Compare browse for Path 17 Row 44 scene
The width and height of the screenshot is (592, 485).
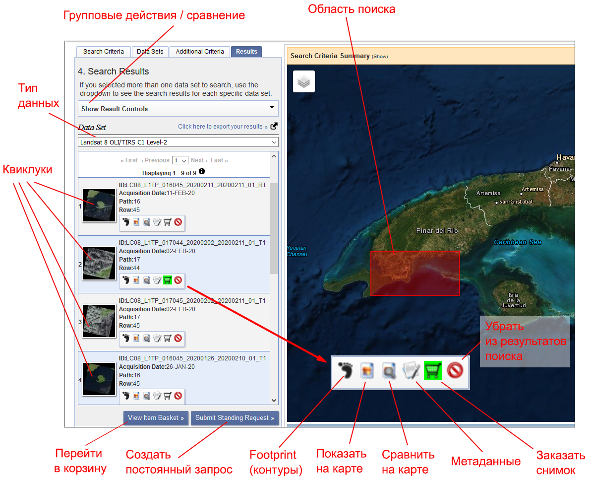(146, 280)
